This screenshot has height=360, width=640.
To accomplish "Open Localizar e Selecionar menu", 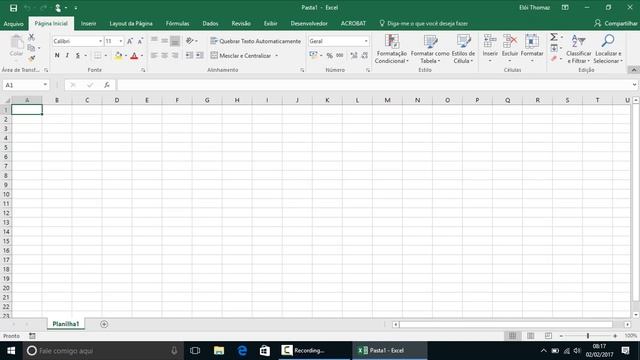I will tap(608, 49).
